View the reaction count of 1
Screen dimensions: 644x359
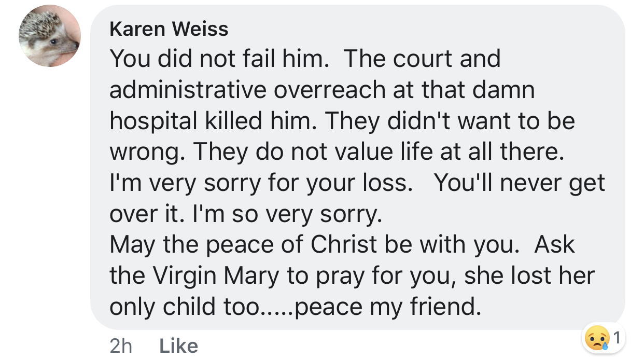pyautogui.click(x=616, y=338)
